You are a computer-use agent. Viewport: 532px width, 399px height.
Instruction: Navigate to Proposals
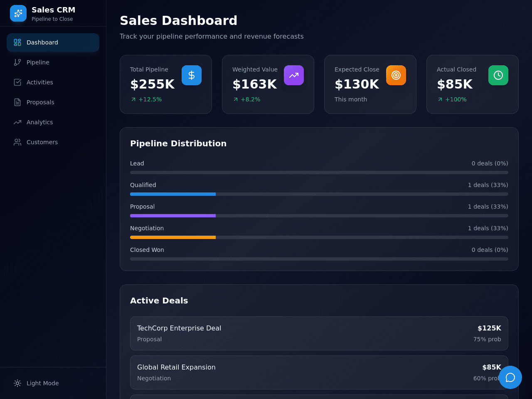(x=53, y=102)
